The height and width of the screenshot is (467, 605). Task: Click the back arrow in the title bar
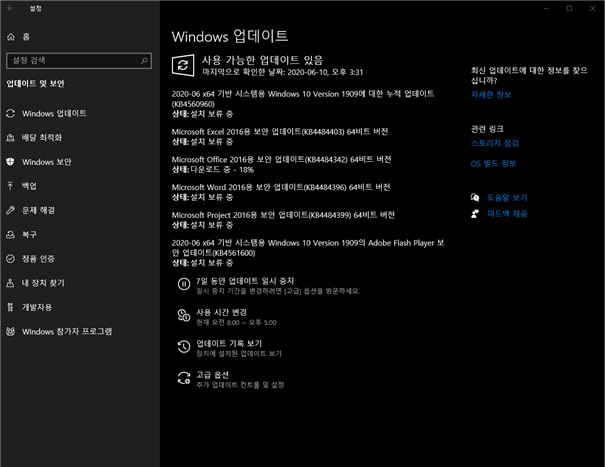pyautogui.click(x=10, y=8)
